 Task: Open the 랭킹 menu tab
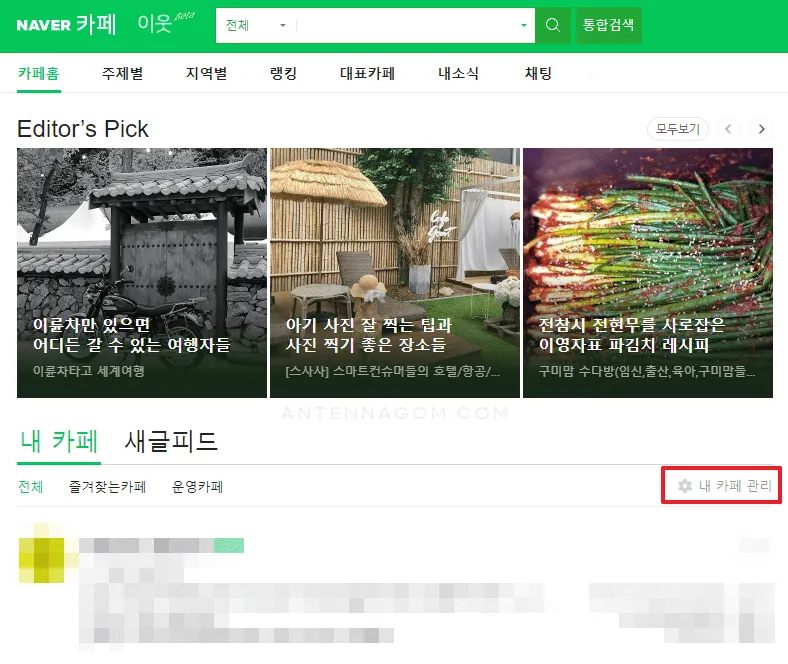[x=283, y=74]
